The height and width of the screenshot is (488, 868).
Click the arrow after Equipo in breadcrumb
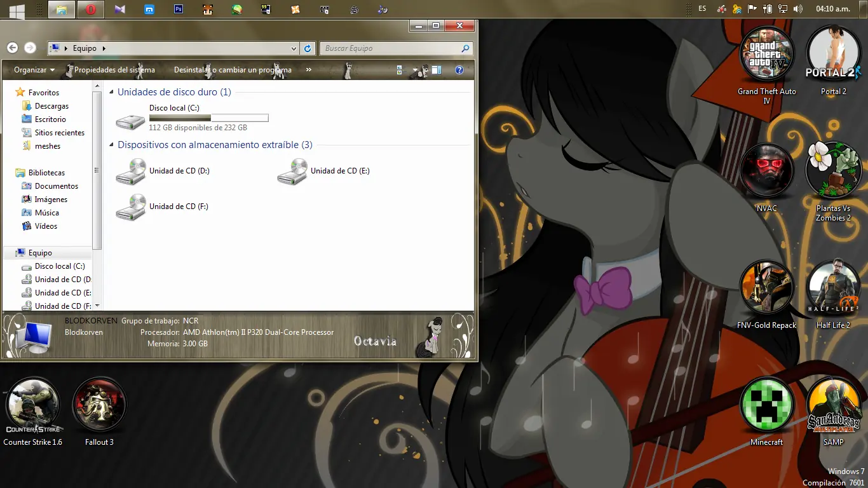[104, 48]
